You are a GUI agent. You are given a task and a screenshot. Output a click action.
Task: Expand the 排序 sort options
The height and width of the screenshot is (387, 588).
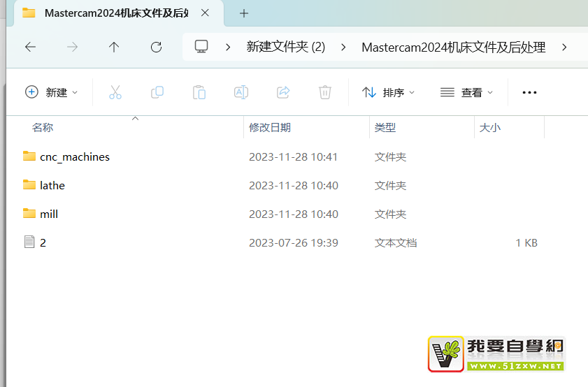(x=388, y=92)
